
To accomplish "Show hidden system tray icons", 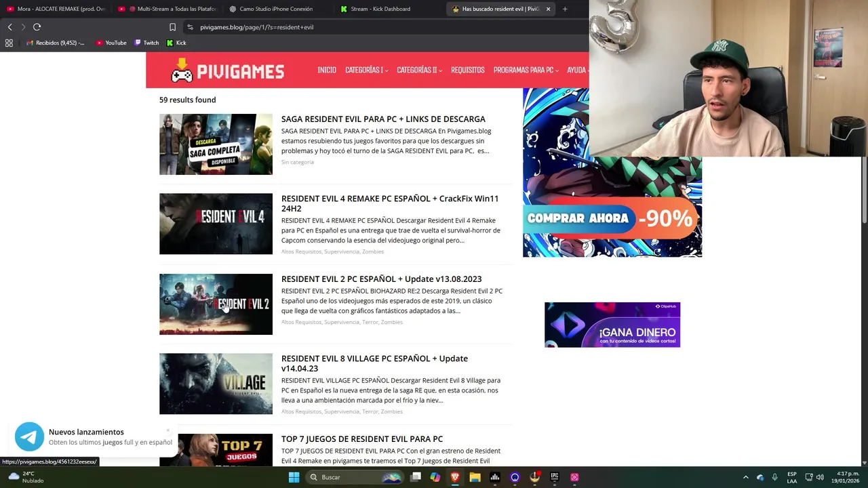I will (x=745, y=477).
